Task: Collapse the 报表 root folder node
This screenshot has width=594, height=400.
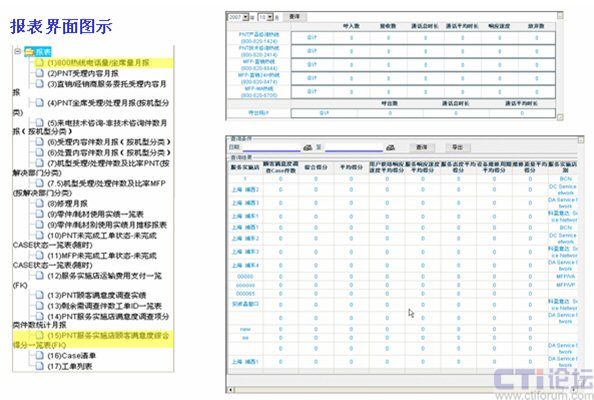Action: (x=17, y=51)
